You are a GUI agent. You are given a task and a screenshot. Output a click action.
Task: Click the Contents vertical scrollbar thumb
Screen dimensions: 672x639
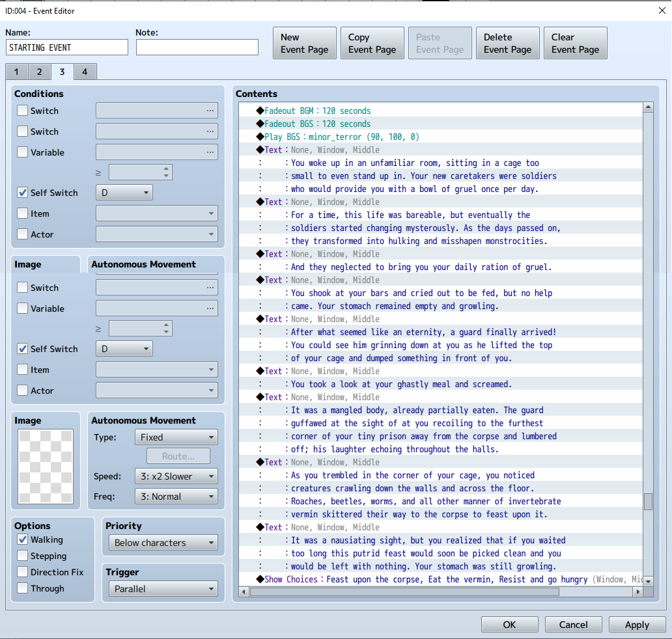[x=648, y=502]
